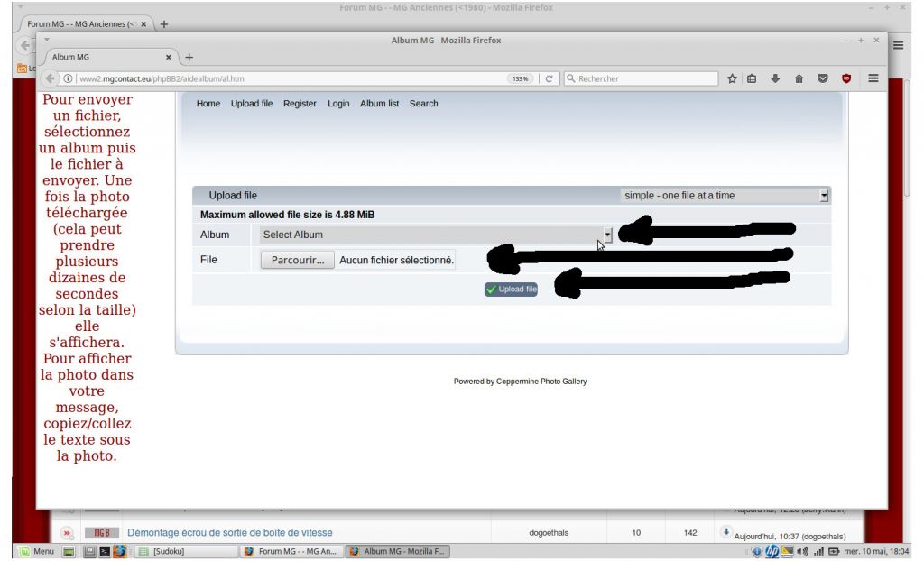924x561 pixels.
Task: Reload the page with the refresh icon
Action: coord(549,78)
